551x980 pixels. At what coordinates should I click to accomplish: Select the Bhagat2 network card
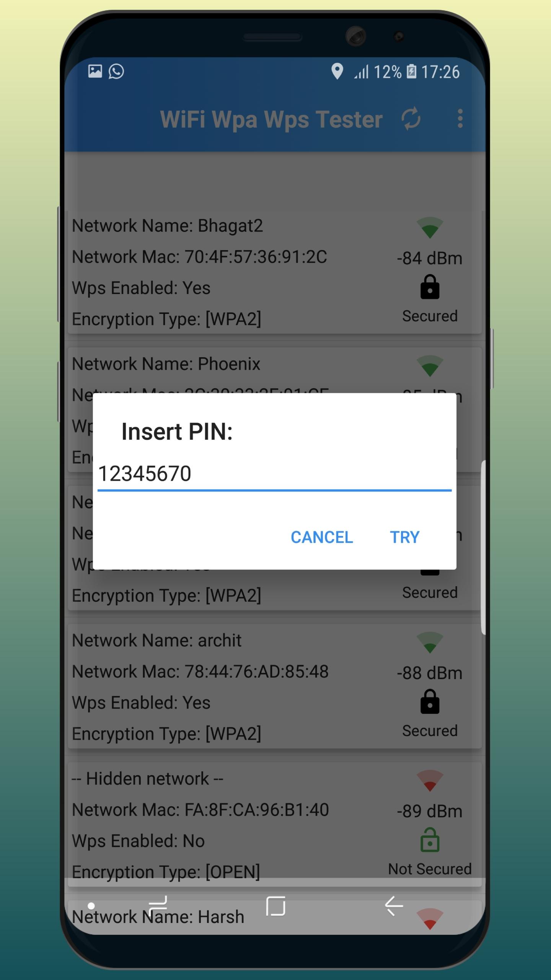click(x=274, y=272)
